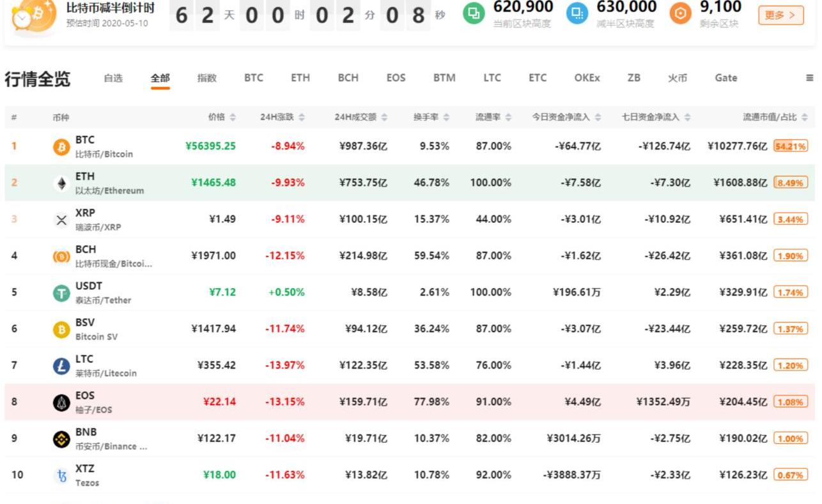Click BTC's 54.21% market share bar
This screenshot has height=504, width=822.
pyautogui.click(x=790, y=146)
